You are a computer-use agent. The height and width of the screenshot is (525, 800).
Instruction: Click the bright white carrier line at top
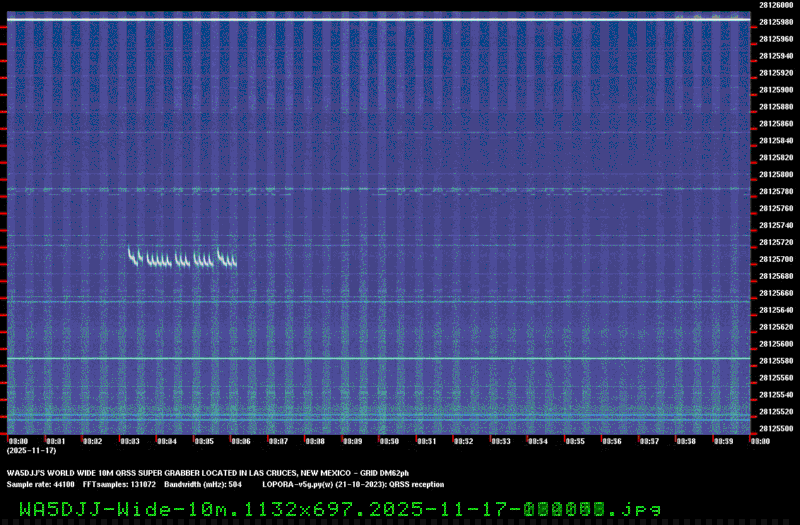click(380, 20)
